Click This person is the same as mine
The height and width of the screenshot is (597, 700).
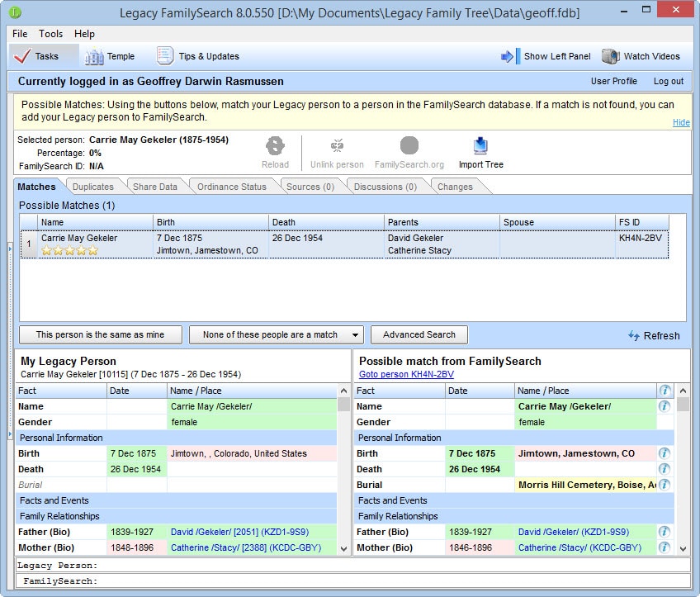101,334
